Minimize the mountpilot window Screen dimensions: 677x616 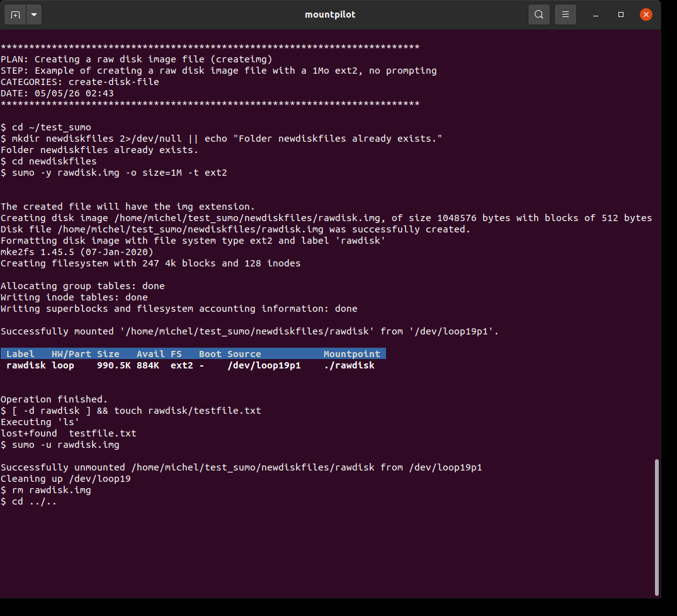tap(596, 14)
